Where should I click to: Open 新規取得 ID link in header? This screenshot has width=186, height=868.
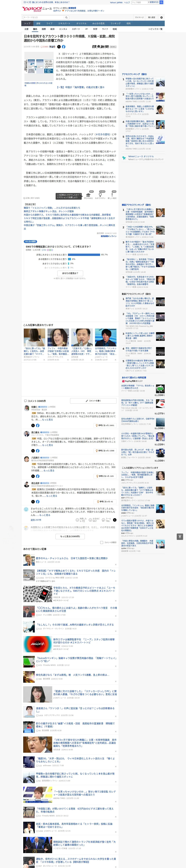coord(72,8)
